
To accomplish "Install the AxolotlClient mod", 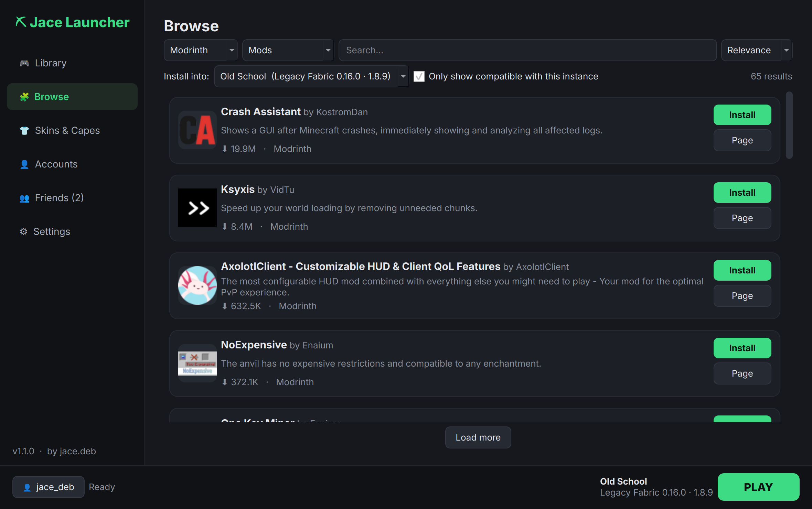I will pyautogui.click(x=742, y=270).
